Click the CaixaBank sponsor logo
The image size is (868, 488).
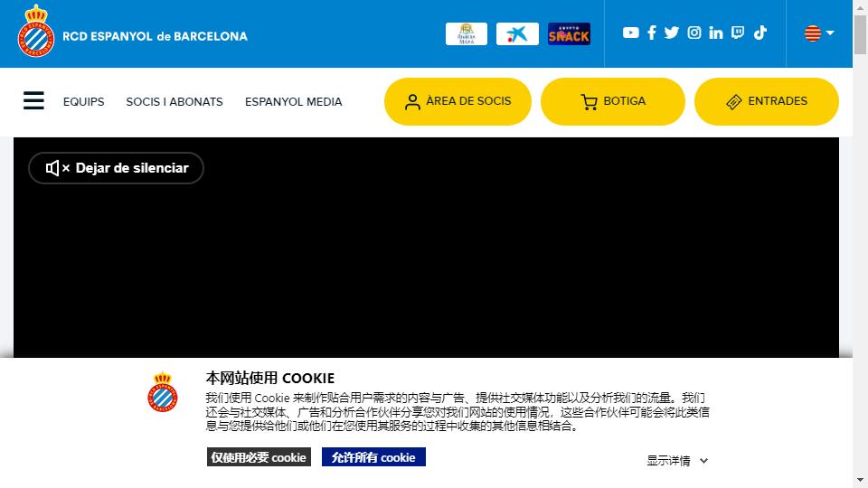pos(517,34)
